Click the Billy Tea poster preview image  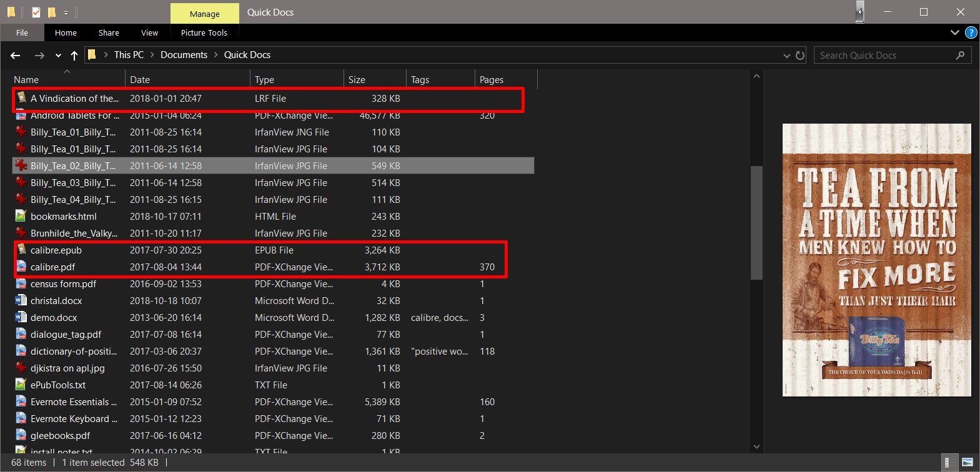coord(877,260)
